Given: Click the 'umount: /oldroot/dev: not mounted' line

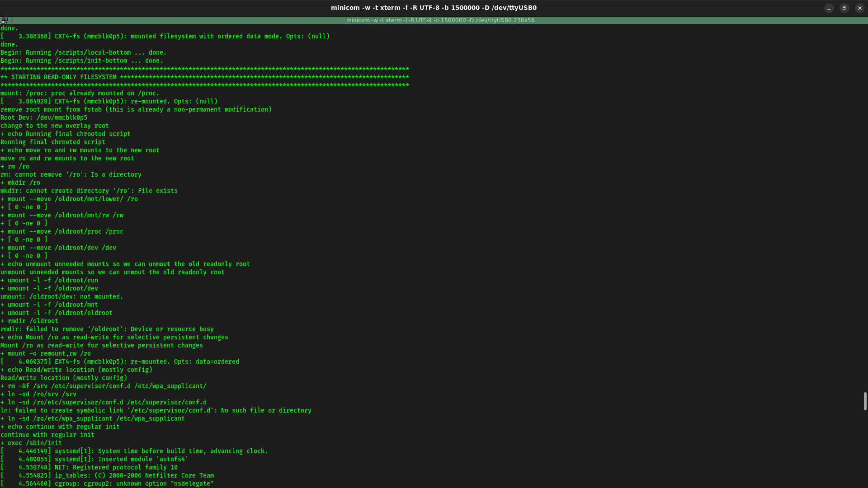Looking at the screenshot, I should point(62,297).
